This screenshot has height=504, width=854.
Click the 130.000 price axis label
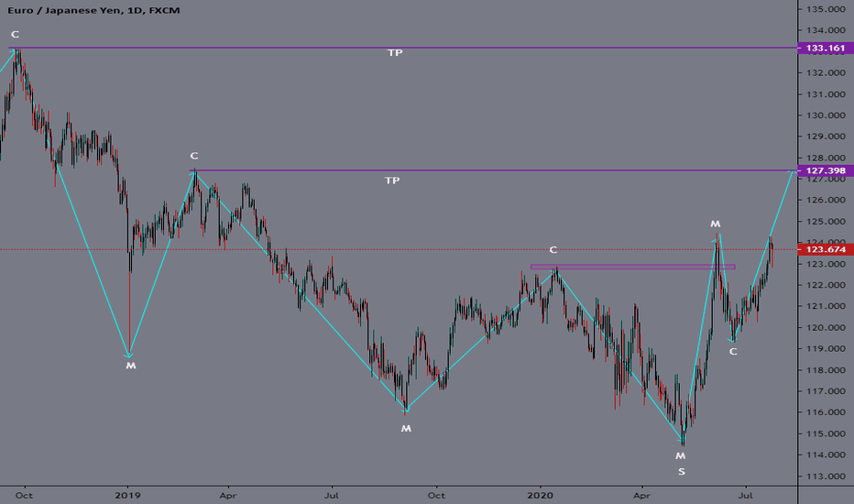(826, 115)
